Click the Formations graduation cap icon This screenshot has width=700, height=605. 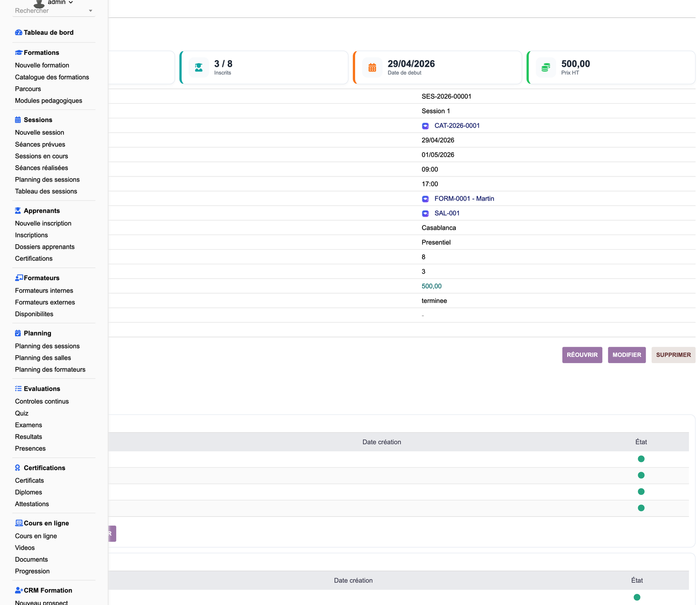coord(19,52)
